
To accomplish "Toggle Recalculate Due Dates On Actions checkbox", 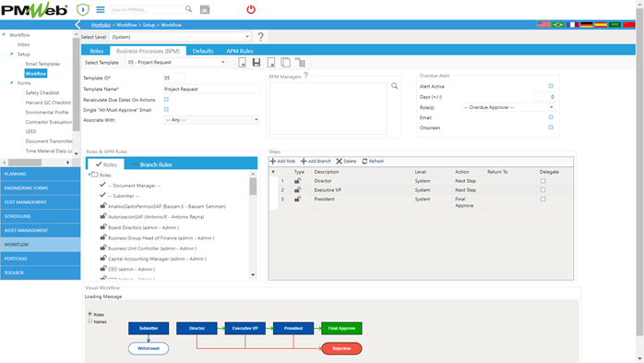I will (x=166, y=100).
